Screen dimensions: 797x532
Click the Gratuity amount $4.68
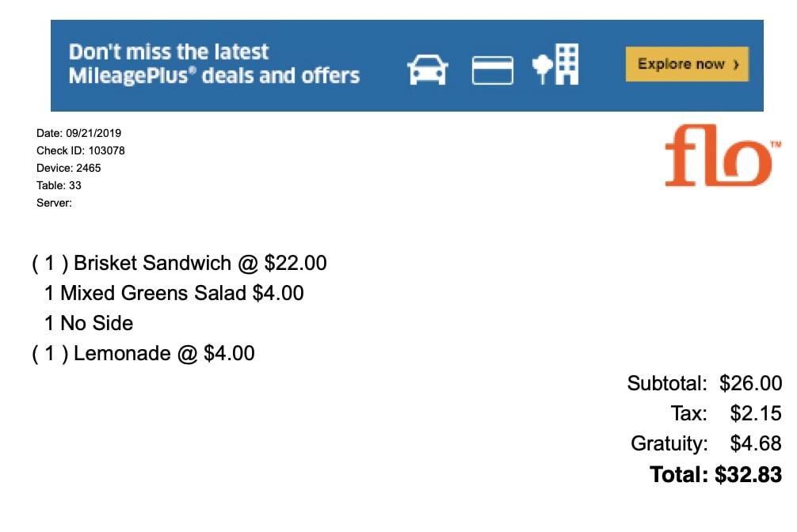(x=756, y=443)
